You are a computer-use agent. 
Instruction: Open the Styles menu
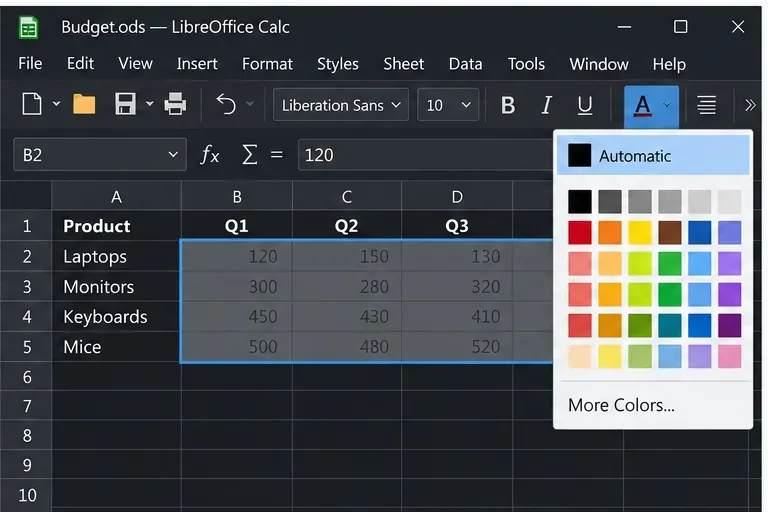[x=337, y=64]
